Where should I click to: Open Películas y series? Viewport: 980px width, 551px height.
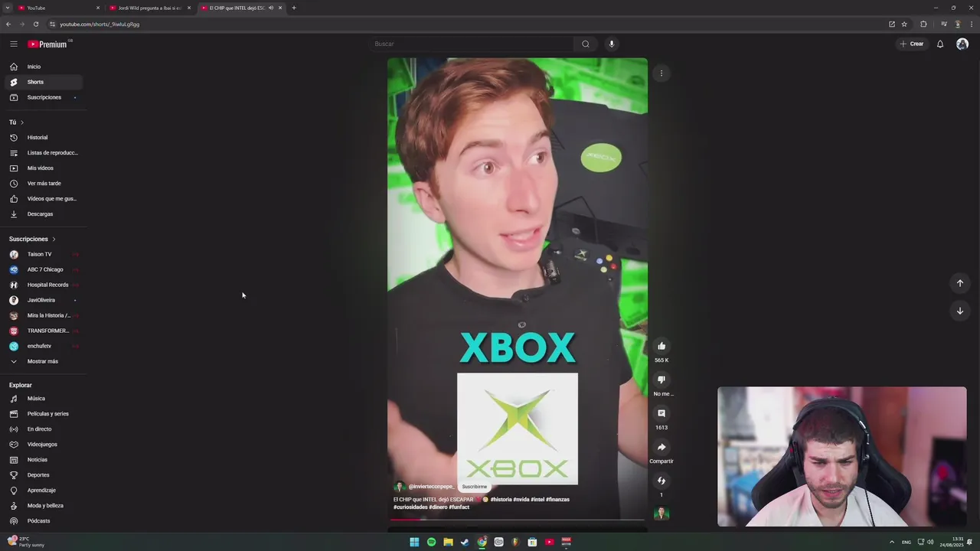[44, 414]
